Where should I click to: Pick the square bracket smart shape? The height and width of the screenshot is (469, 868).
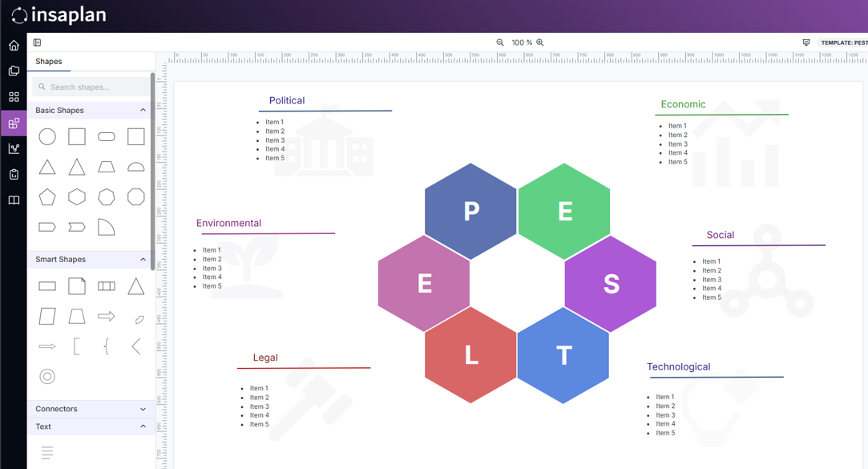click(77, 346)
